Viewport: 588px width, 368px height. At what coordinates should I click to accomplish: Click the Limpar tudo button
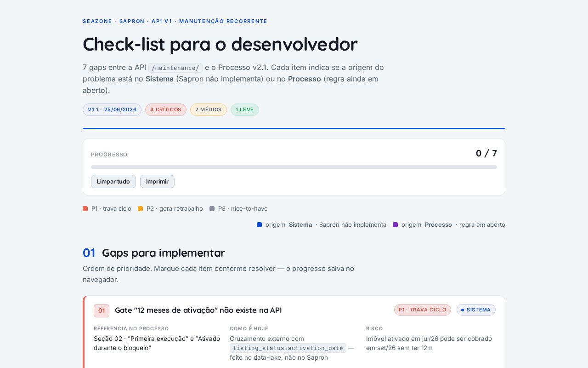point(113,181)
